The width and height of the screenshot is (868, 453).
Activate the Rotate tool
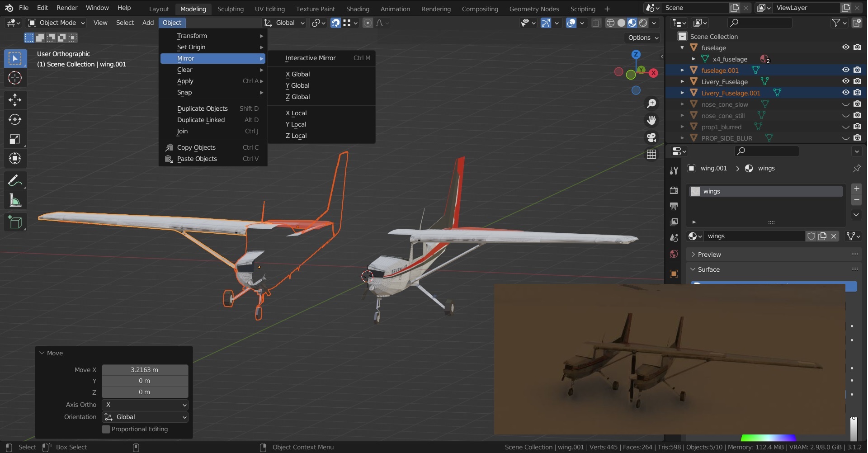click(x=15, y=119)
